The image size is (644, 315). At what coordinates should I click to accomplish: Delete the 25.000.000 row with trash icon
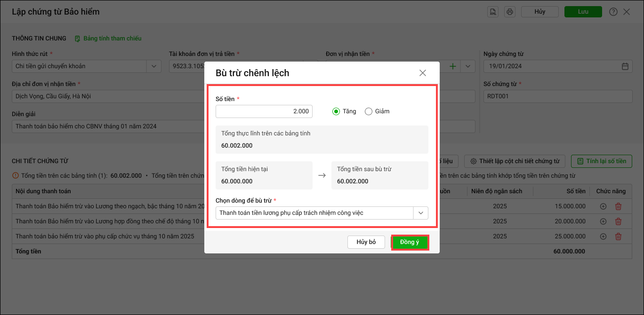tap(619, 236)
